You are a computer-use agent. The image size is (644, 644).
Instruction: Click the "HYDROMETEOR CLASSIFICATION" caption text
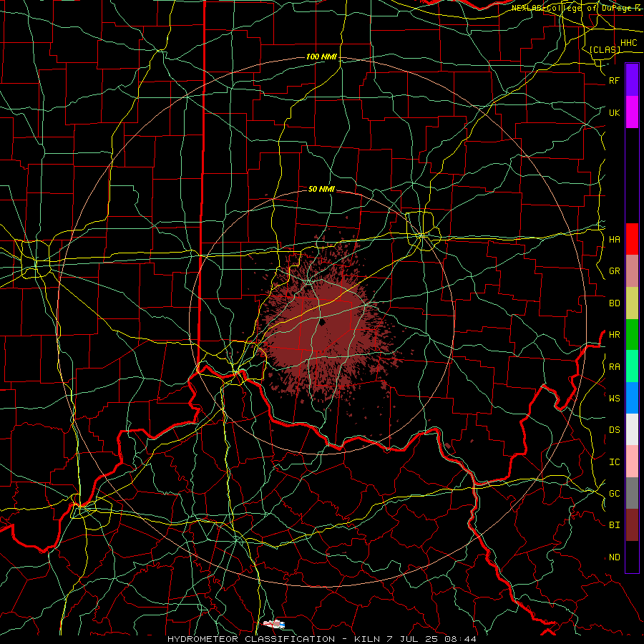click(251, 639)
